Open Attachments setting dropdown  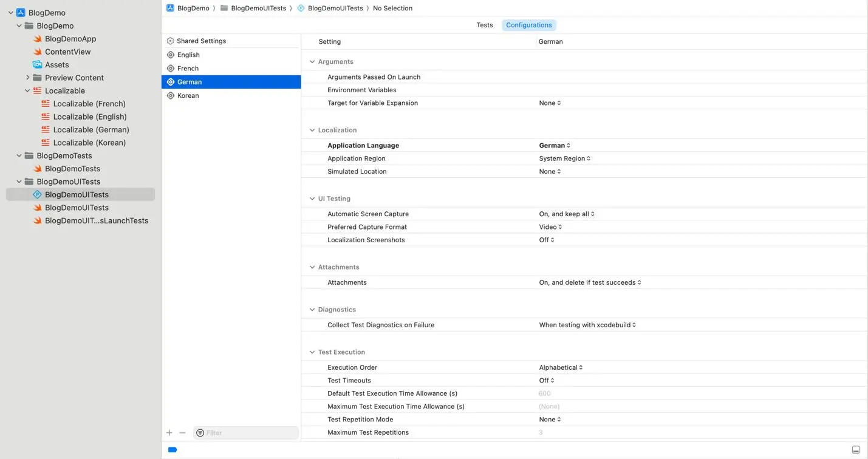(590, 282)
